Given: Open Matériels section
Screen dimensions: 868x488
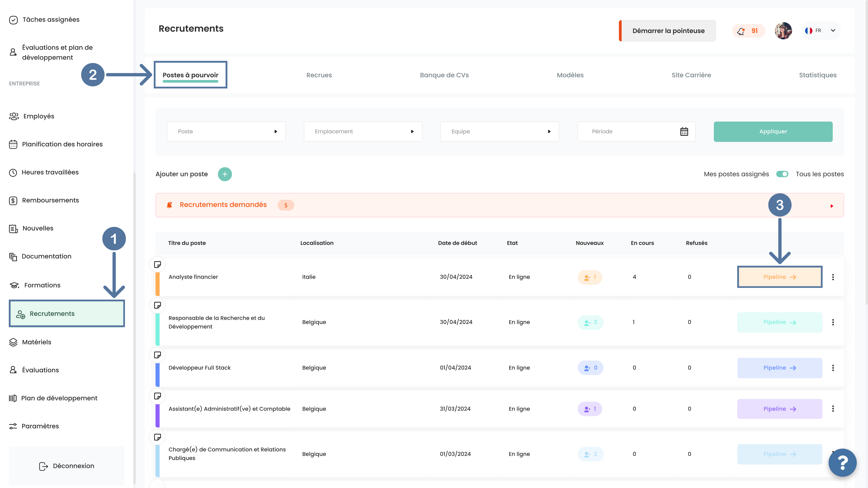Looking at the screenshot, I should pos(30,342).
